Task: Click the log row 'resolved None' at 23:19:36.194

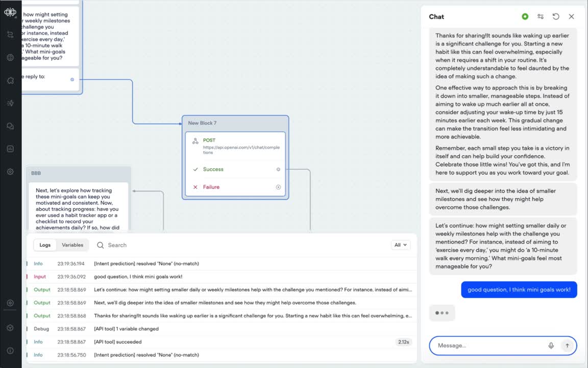Action: pyautogui.click(x=222, y=264)
